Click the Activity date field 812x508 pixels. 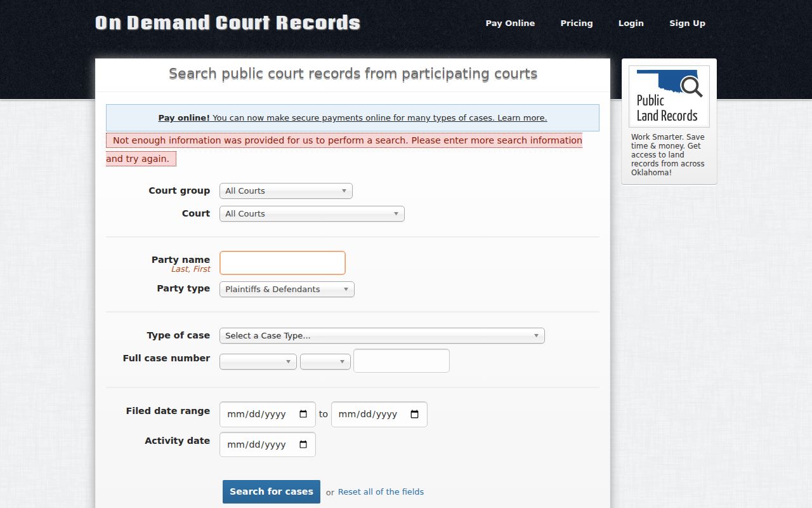pyautogui.click(x=268, y=444)
